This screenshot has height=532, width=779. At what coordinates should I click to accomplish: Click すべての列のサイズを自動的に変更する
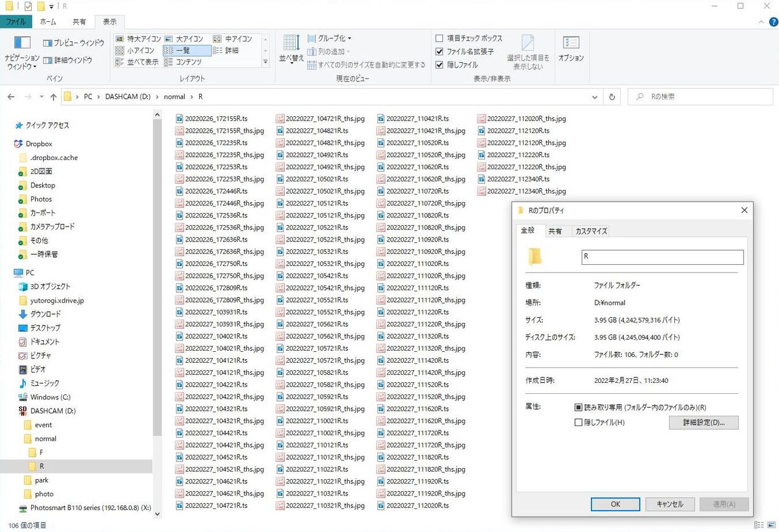click(366, 65)
